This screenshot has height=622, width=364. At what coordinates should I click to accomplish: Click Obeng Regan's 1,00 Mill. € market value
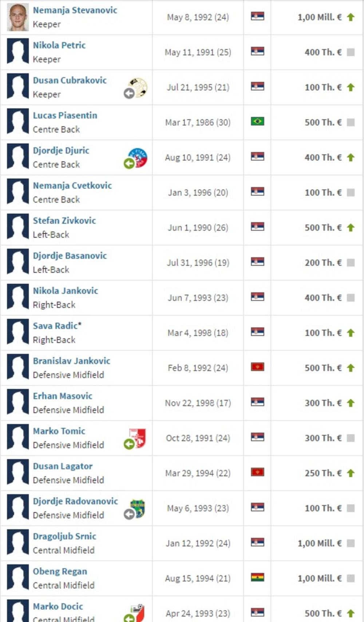pos(319,578)
